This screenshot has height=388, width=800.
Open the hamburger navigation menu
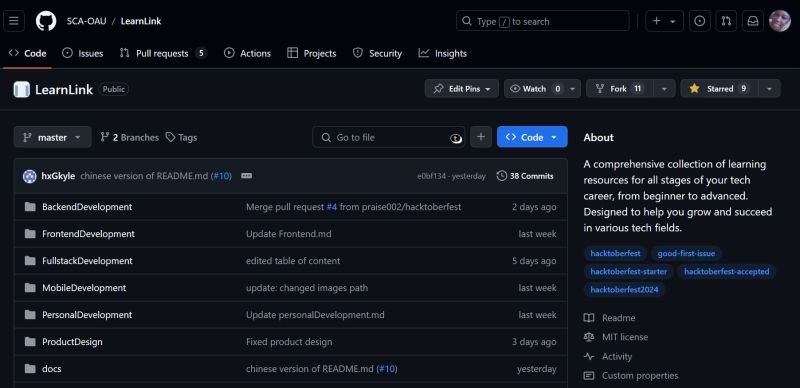[x=14, y=21]
